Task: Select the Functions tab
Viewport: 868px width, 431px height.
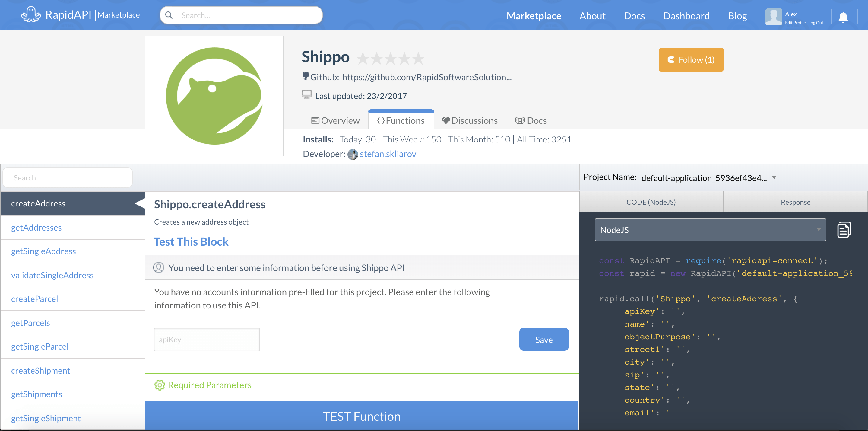Action: click(x=401, y=120)
